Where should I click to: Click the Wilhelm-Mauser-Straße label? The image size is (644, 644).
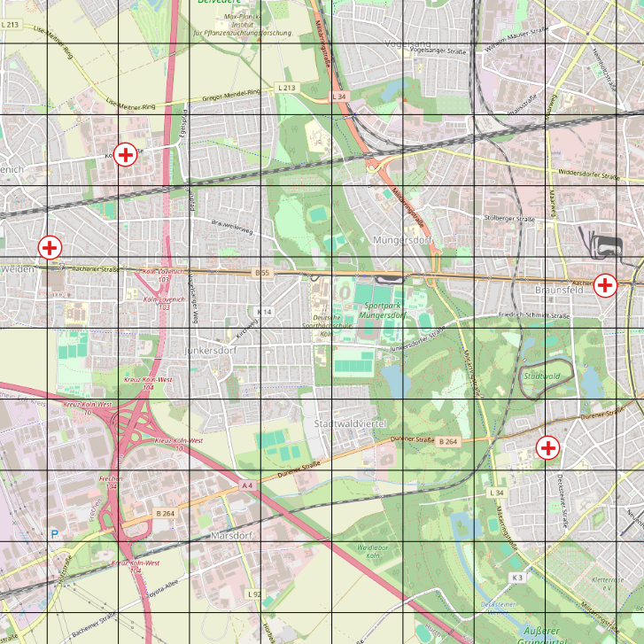516,40
